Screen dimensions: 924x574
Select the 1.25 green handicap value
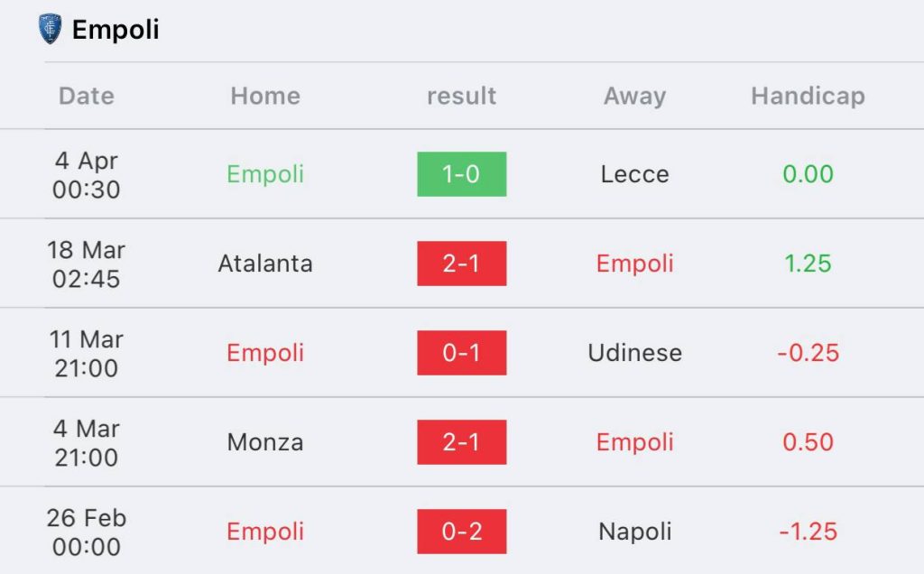click(808, 264)
